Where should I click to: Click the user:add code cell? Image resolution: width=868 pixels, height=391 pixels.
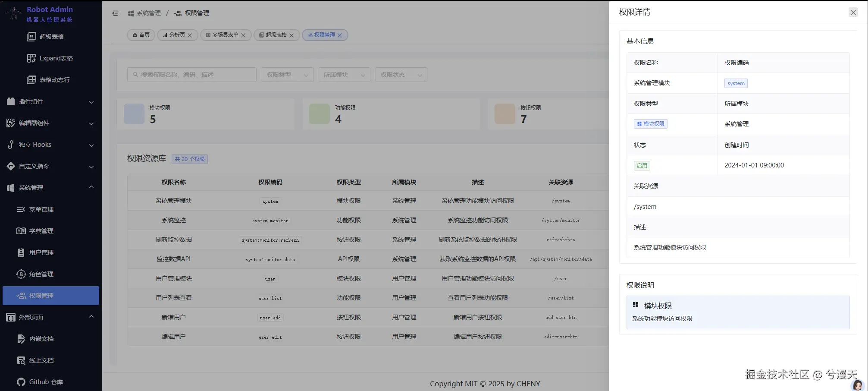tap(270, 318)
